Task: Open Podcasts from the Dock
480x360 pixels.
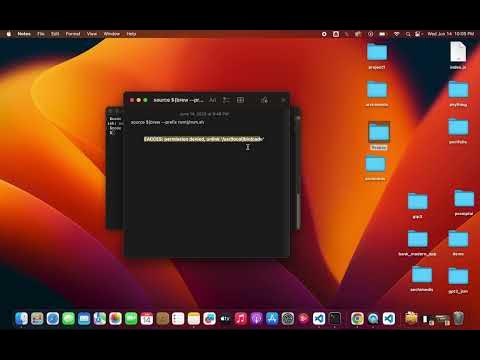Action: coord(256,319)
